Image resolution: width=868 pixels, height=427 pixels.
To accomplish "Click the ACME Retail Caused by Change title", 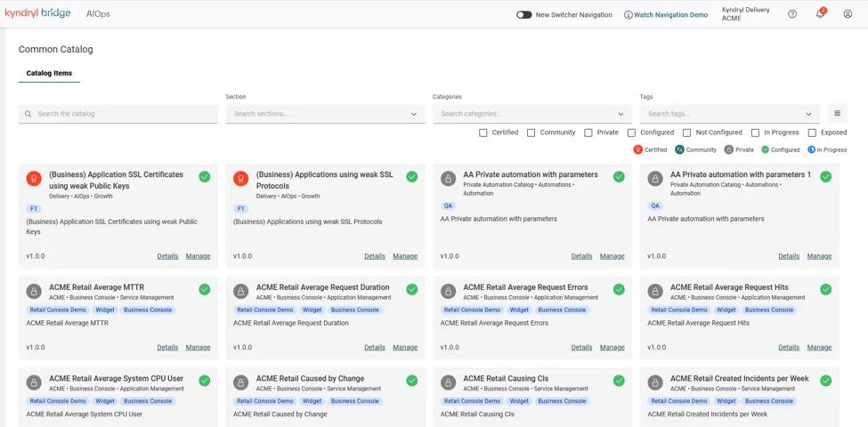I will coord(310,378).
